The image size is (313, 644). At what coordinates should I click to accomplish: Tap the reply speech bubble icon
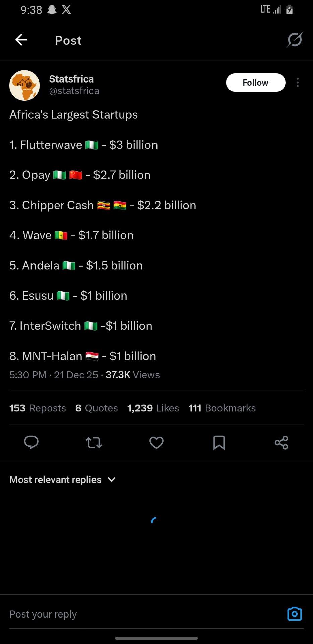click(31, 442)
